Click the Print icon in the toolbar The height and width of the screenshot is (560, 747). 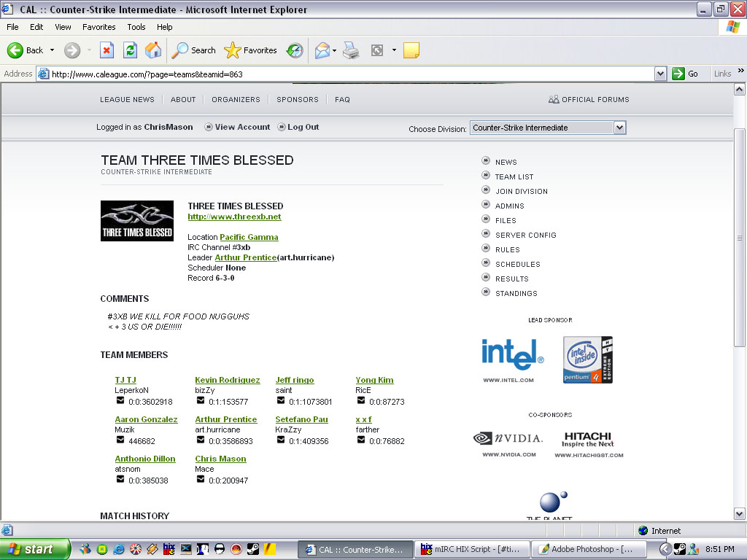pos(351,50)
